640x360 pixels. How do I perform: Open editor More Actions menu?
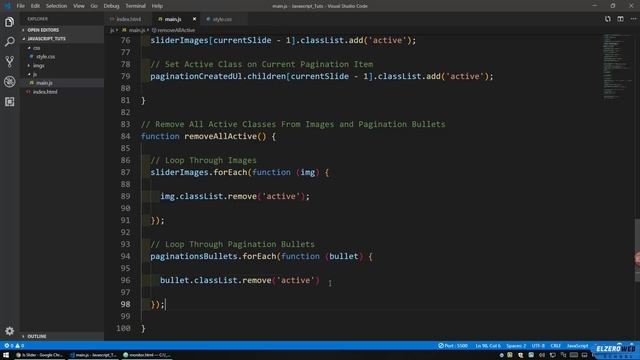[x=633, y=19]
